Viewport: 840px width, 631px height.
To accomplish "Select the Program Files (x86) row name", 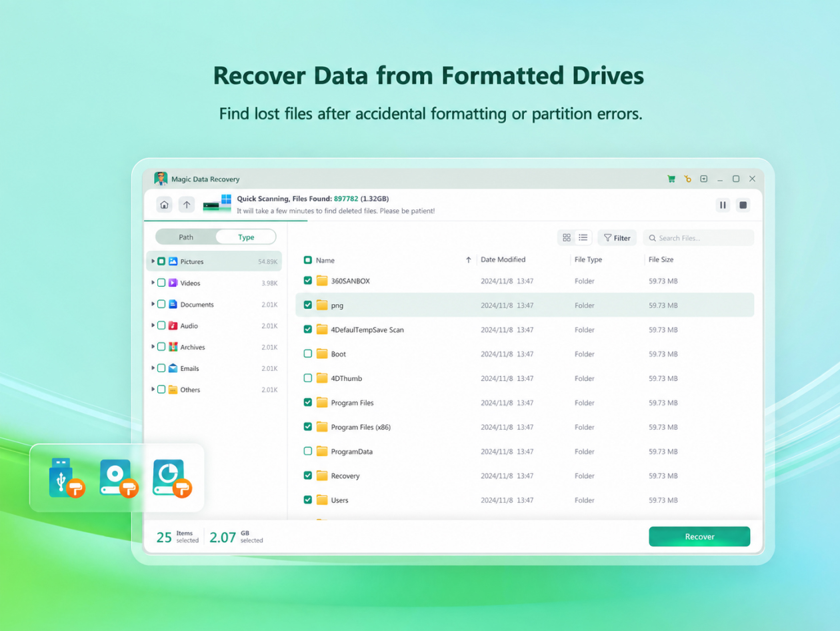I will pos(361,427).
